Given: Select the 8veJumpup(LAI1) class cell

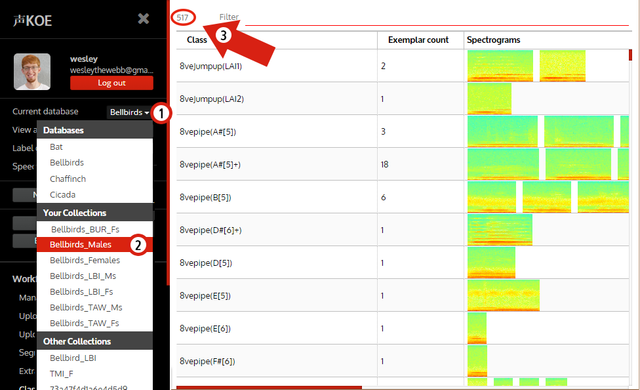Looking at the screenshot, I should (277, 66).
